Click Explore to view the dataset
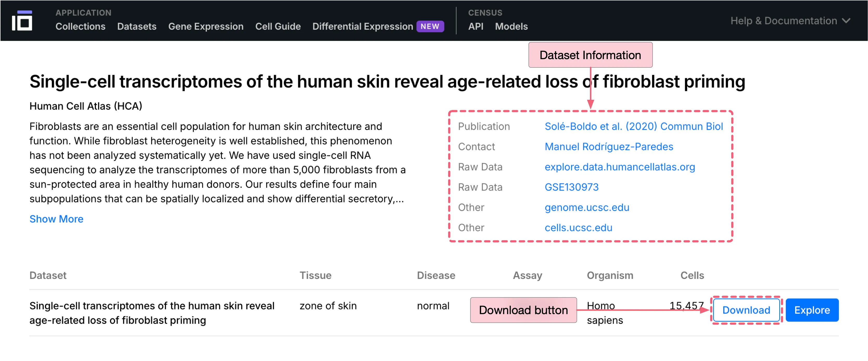 [x=812, y=310]
